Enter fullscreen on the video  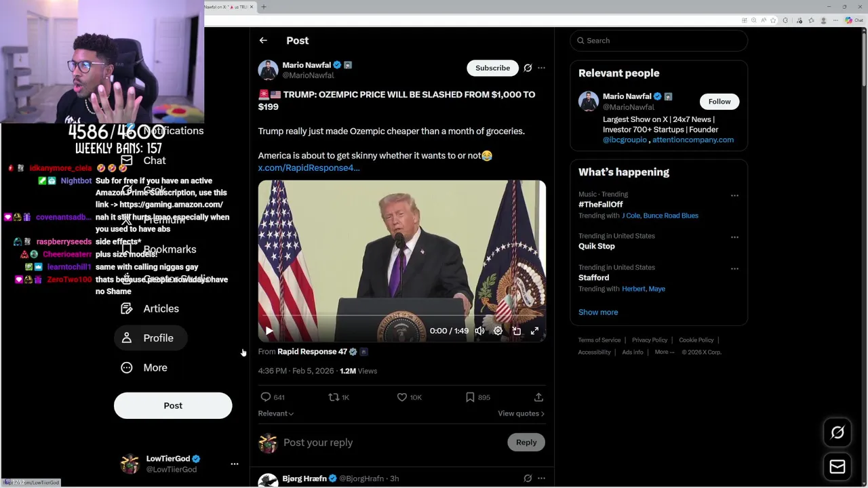click(534, 331)
